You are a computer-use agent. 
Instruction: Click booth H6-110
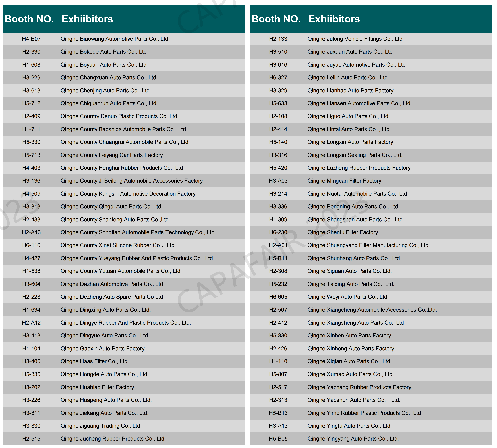click(31, 245)
